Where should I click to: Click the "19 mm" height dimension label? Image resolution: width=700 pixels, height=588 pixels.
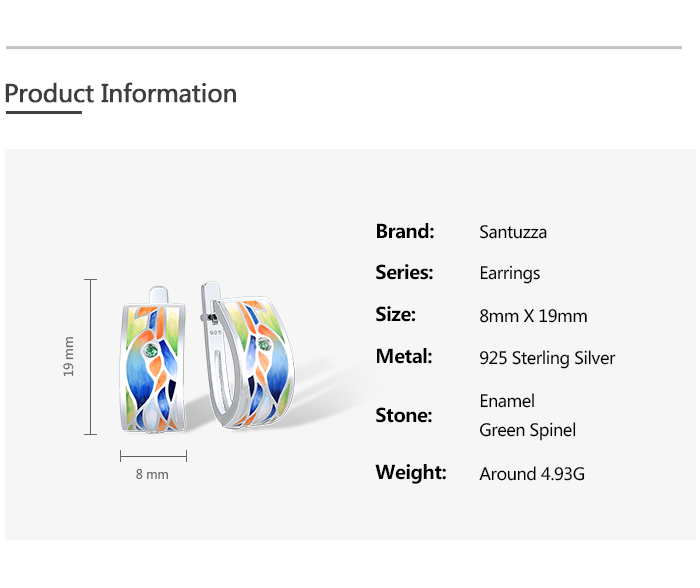tap(69, 357)
